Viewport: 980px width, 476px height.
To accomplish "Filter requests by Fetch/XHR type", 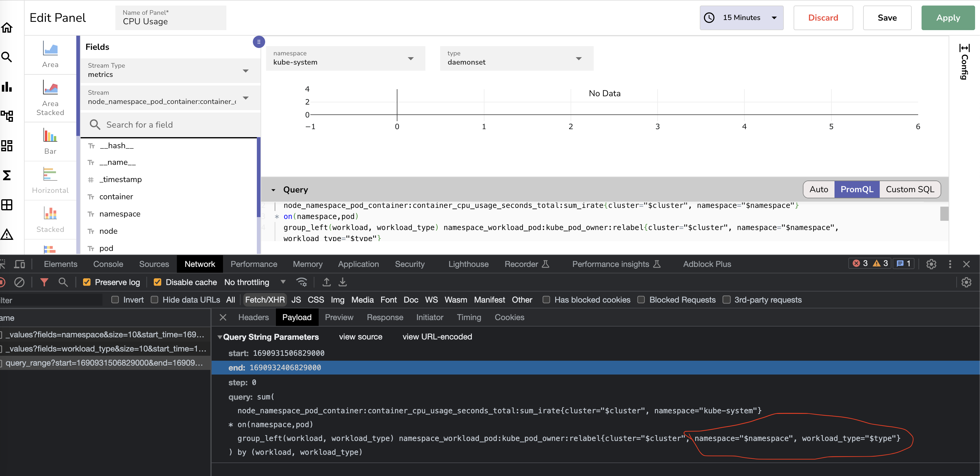I will [265, 299].
